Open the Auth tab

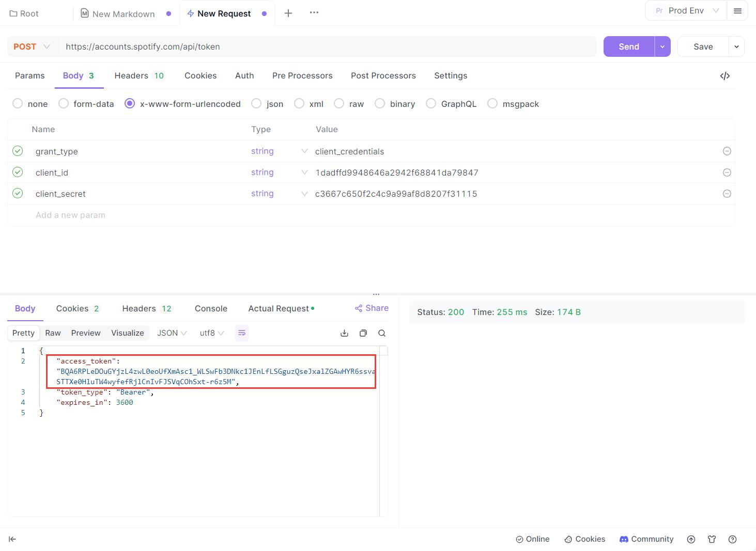click(244, 76)
